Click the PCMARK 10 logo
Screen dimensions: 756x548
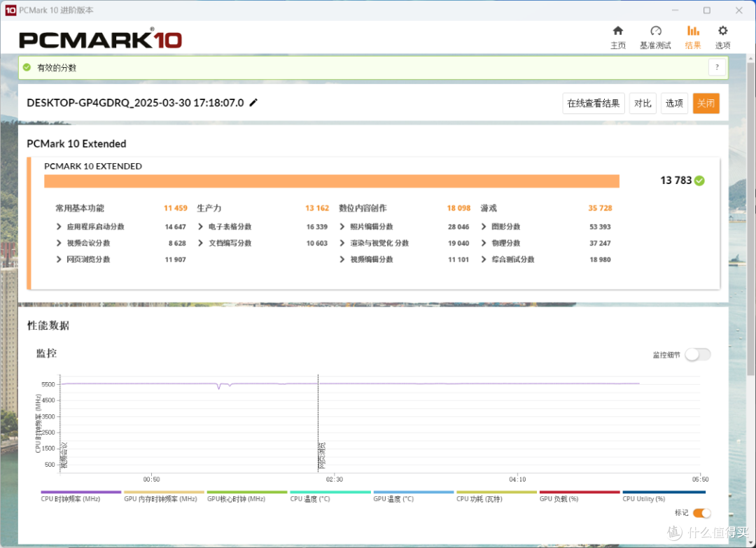click(100, 39)
